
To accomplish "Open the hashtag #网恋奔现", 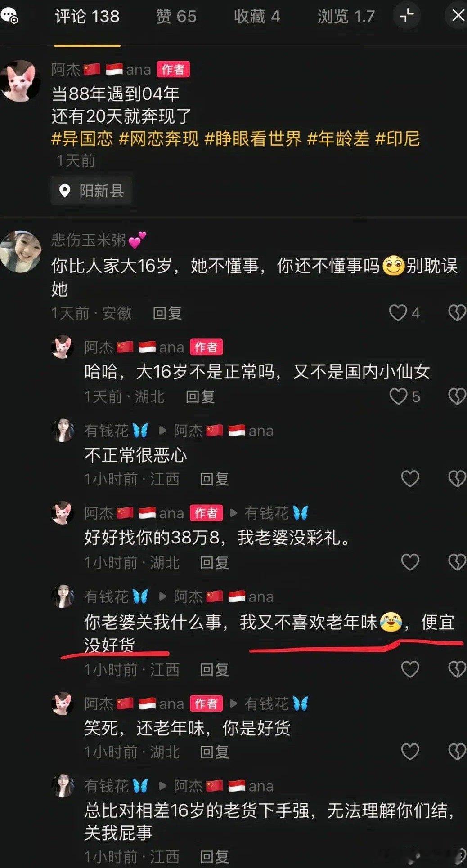I will [159, 138].
